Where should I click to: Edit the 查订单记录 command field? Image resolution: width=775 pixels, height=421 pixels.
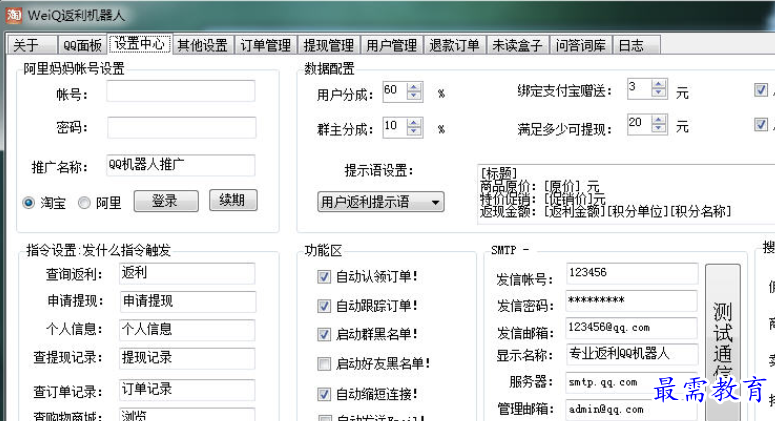pos(187,389)
